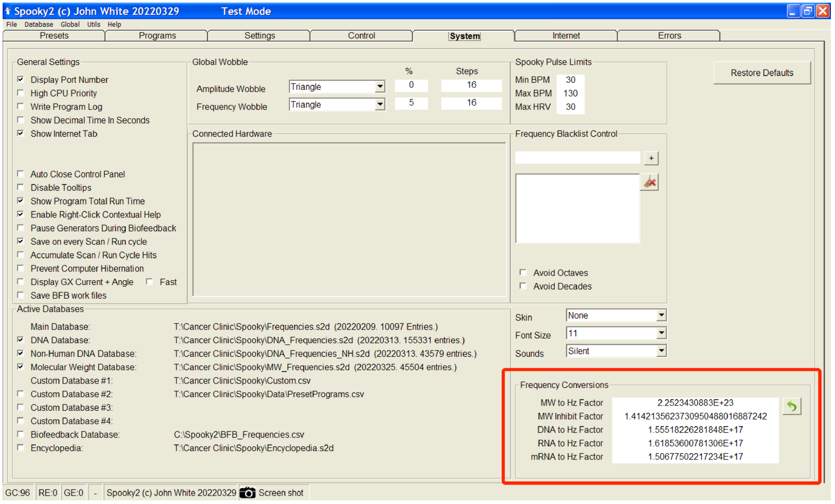Image resolution: width=835 pixels, height=504 pixels.
Task: Toggle Show Internet Tab option
Action: coord(20,134)
